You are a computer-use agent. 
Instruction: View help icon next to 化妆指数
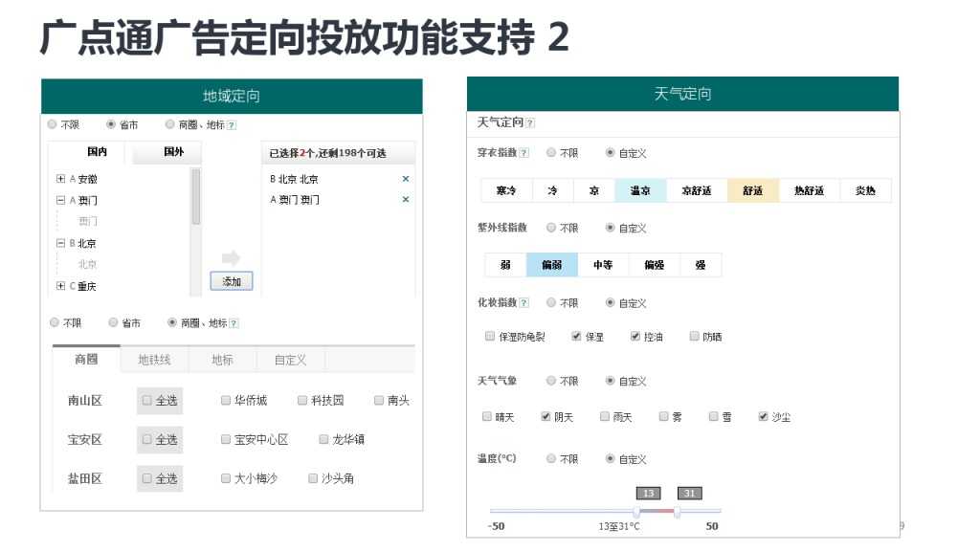click(x=524, y=302)
